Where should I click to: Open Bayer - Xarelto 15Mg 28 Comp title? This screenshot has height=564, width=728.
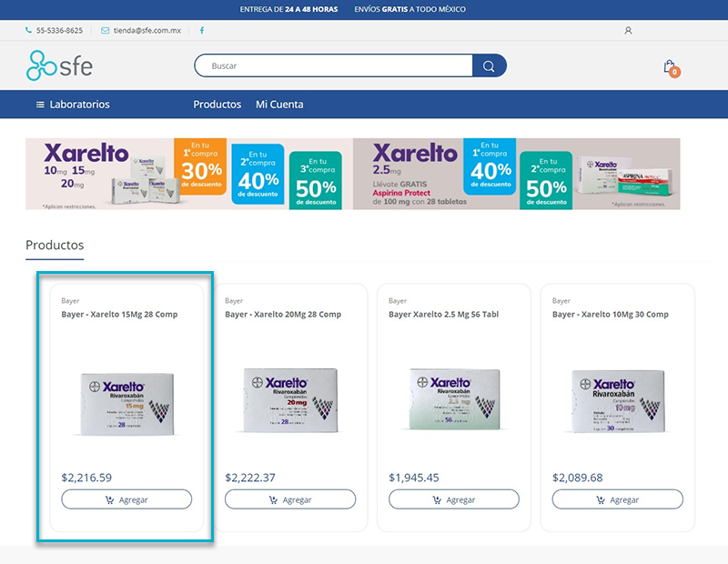click(x=119, y=314)
